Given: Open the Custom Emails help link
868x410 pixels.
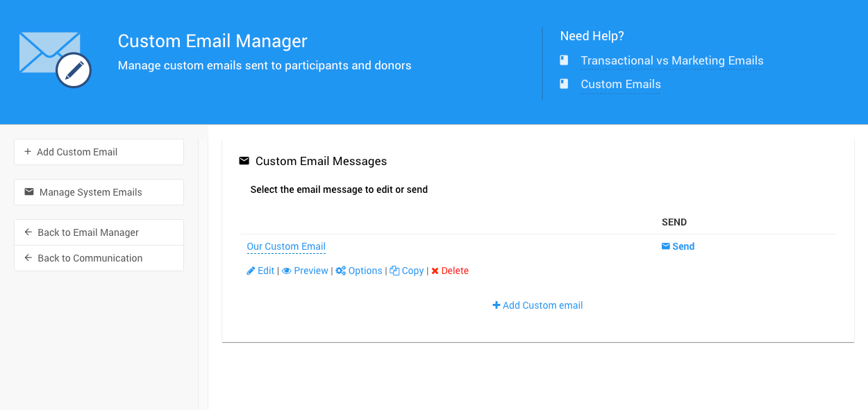Looking at the screenshot, I should click(621, 85).
